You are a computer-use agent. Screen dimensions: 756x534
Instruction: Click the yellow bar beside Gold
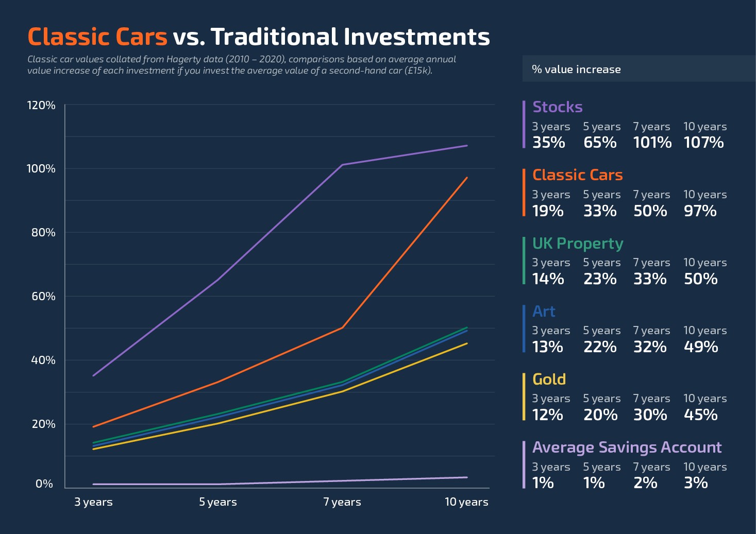[524, 397]
